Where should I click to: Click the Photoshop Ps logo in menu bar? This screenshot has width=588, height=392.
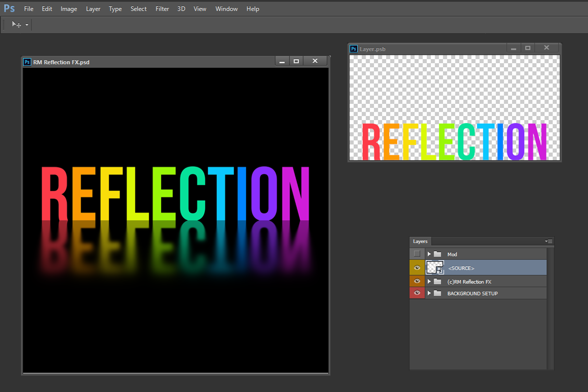(9, 8)
